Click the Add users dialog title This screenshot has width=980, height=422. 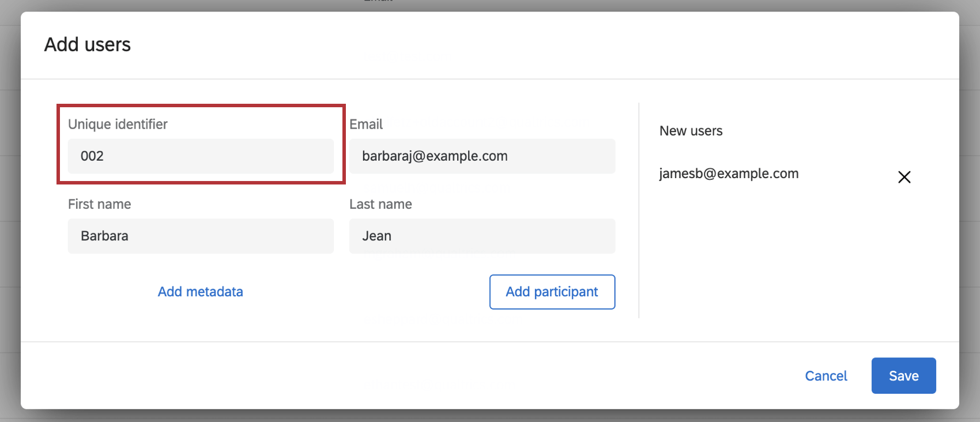(x=88, y=45)
